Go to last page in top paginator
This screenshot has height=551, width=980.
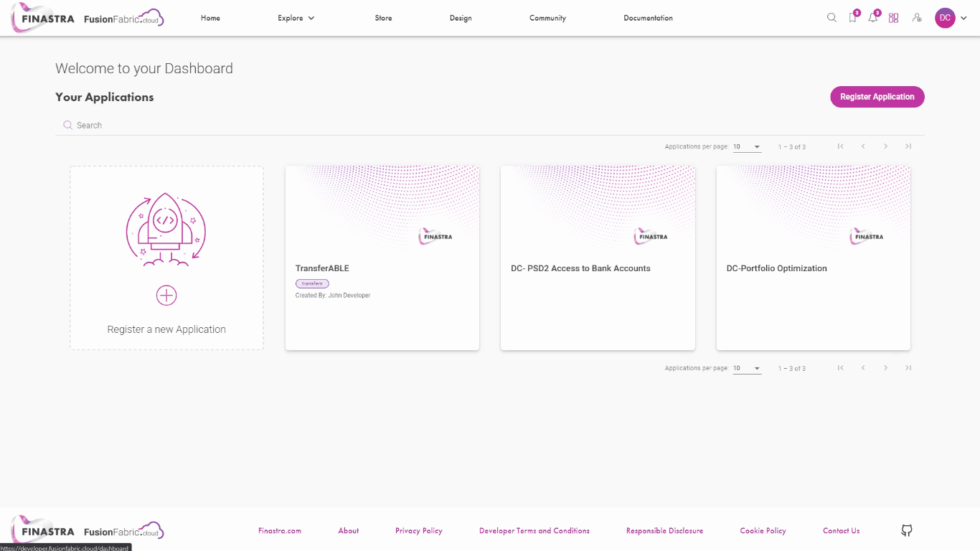click(908, 146)
